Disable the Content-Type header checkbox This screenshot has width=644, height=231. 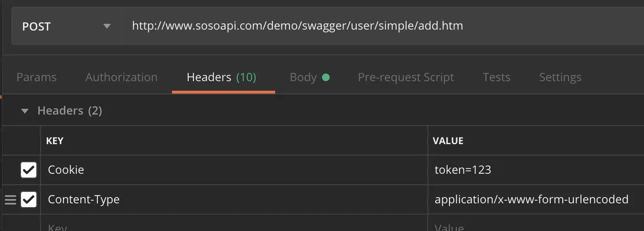tap(29, 199)
